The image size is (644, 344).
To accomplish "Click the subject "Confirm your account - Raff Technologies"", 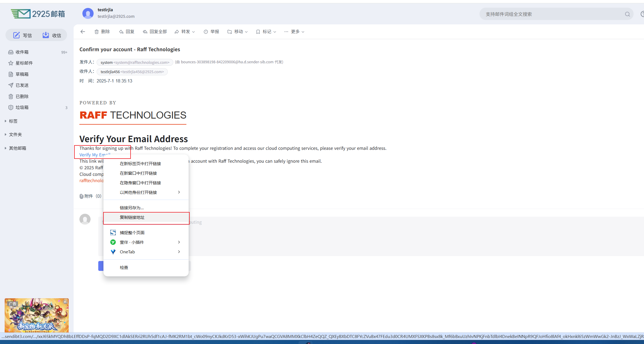I will click(x=130, y=49).
